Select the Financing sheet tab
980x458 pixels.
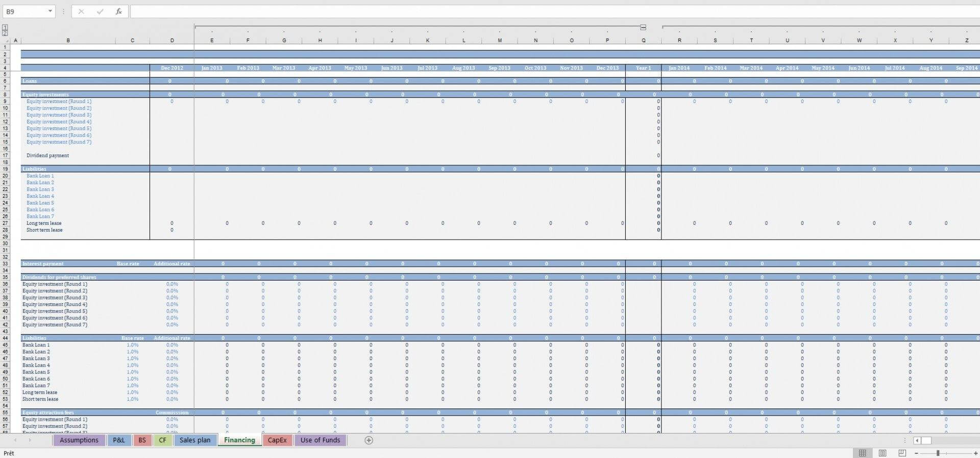(239, 440)
